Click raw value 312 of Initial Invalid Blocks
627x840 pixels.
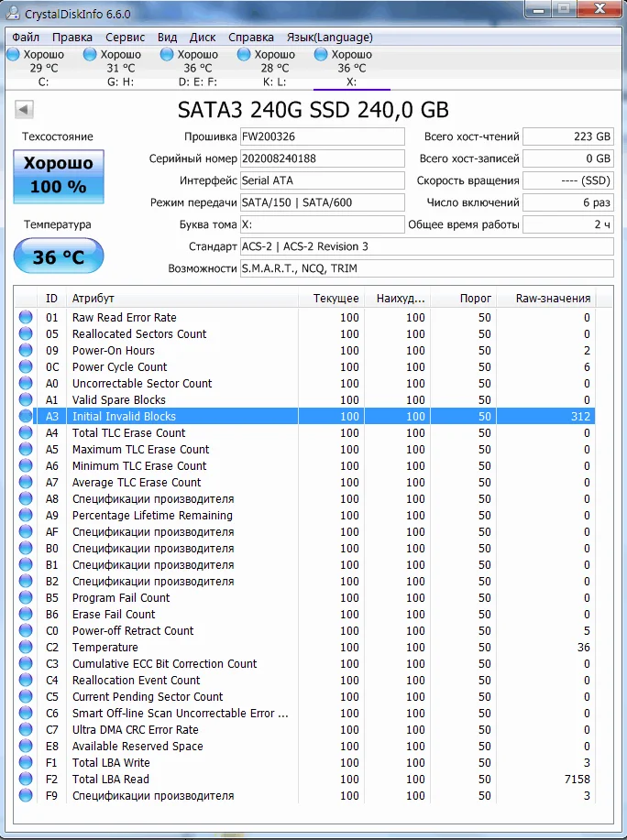coord(580,416)
